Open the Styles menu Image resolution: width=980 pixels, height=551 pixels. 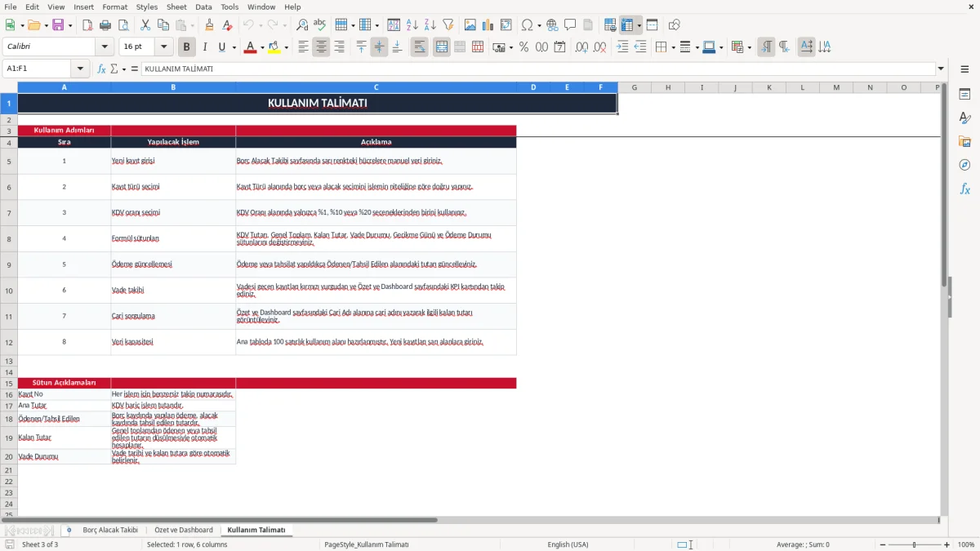tap(147, 7)
